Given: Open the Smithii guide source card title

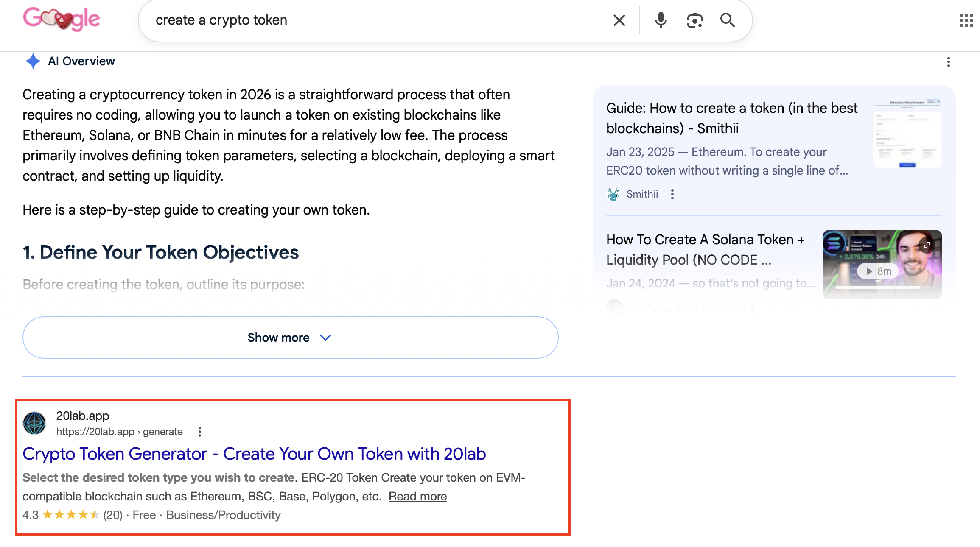Looking at the screenshot, I should pyautogui.click(x=732, y=118).
